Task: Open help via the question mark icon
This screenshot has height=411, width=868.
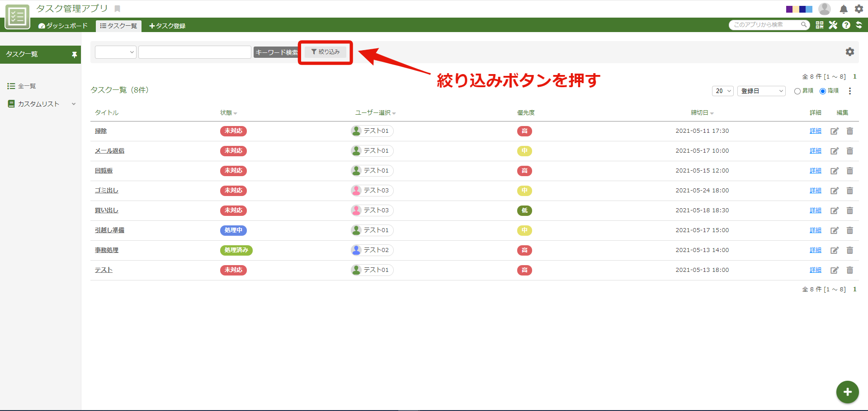Action: pyautogui.click(x=846, y=25)
